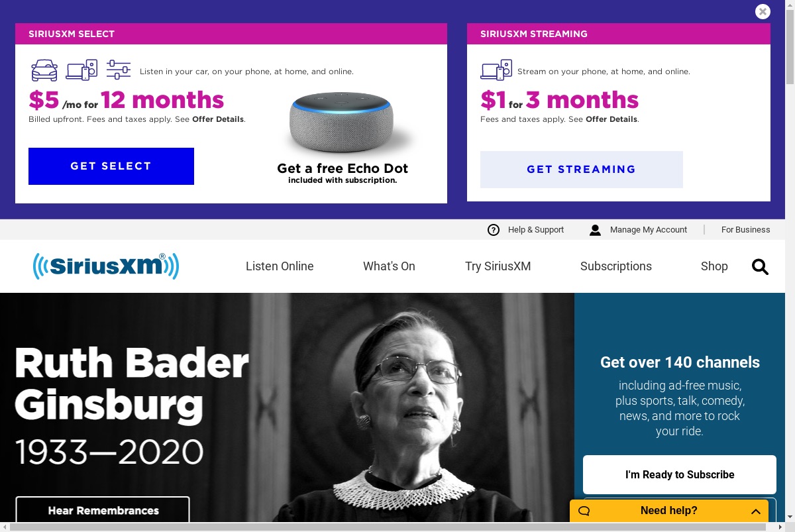Click the SiriusXM logo
Screen dimensions: 795x532
pos(106,266)
